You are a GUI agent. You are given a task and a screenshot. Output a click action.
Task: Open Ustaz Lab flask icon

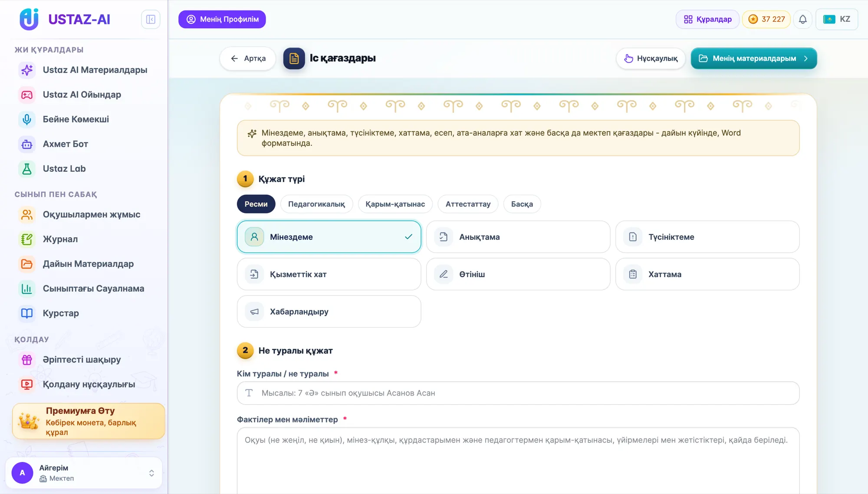click(x=27, y=169)
